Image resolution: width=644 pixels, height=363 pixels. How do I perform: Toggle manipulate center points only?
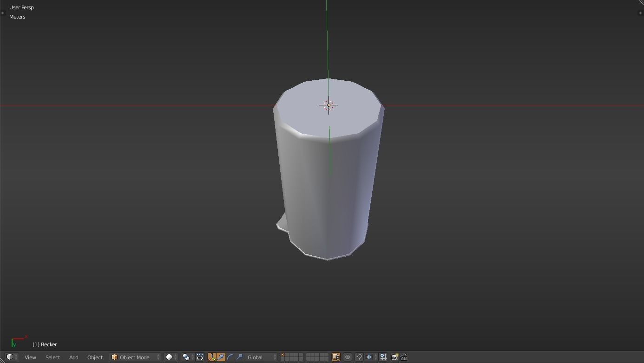coord(200,357)
